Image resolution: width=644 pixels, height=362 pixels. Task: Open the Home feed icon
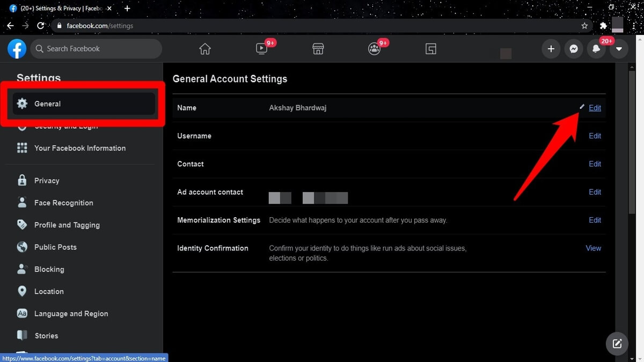205,49
